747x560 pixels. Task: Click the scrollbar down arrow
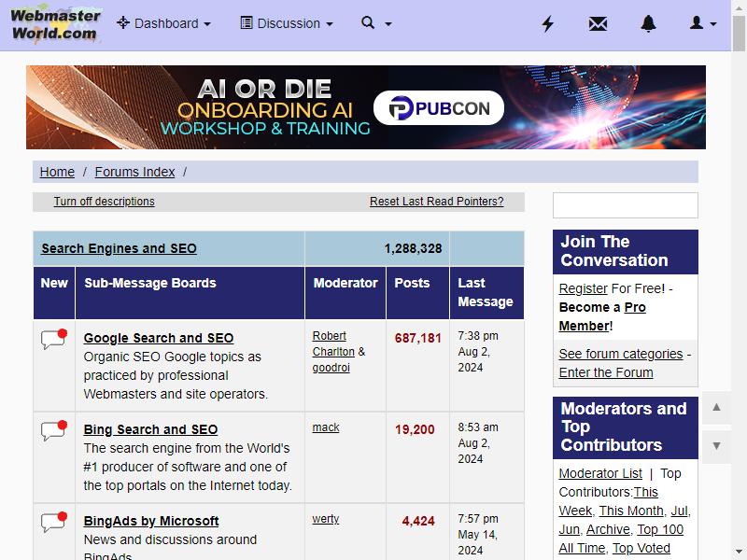pyautogui.click(x=739, y=553)
